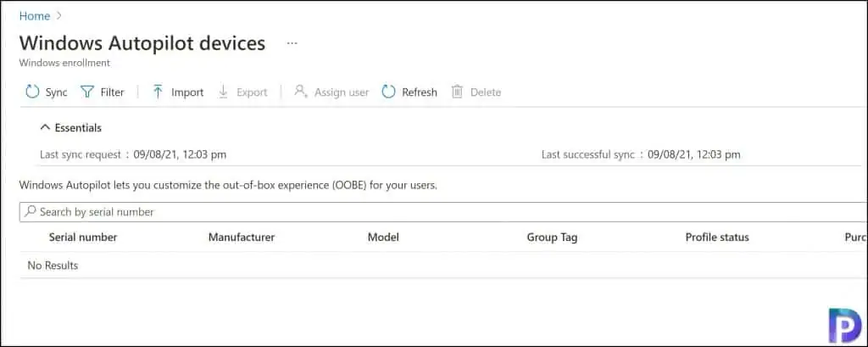Image resolution: width=868 pixels, height=347 pixels.
Task: Click the Import upload arrow icon
Action: [x=158, y=92]
